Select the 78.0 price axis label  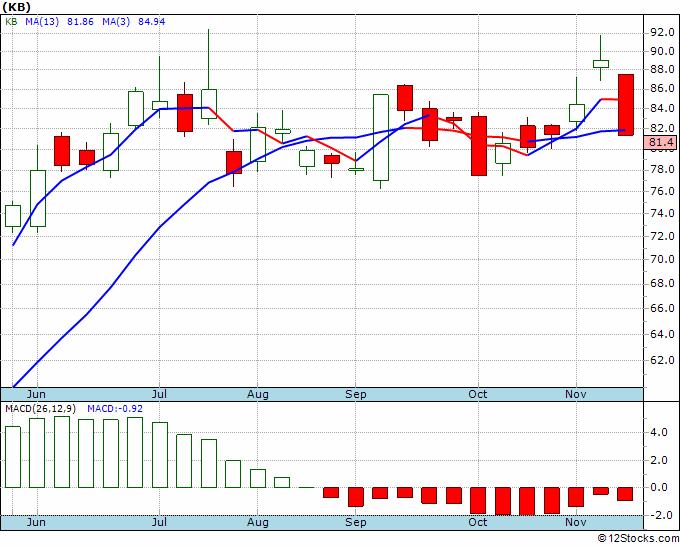click(x=661, y=170)
